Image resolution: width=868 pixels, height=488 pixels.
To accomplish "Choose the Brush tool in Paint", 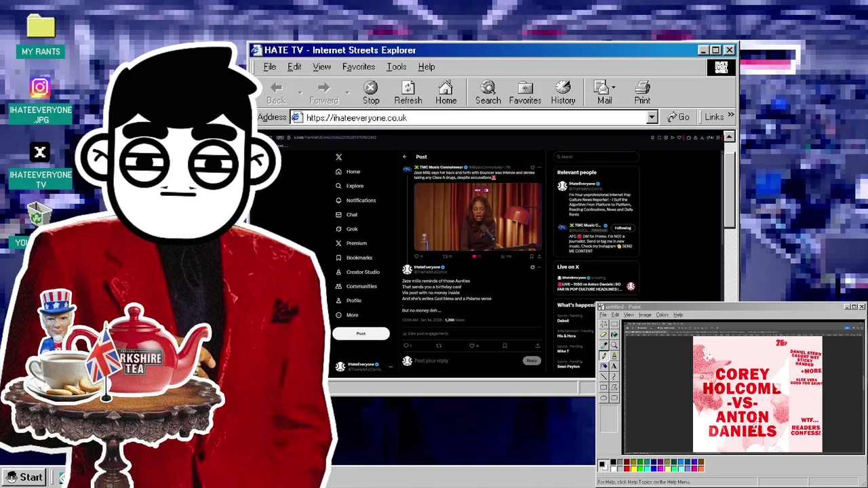I will click(x=614, y=356).
